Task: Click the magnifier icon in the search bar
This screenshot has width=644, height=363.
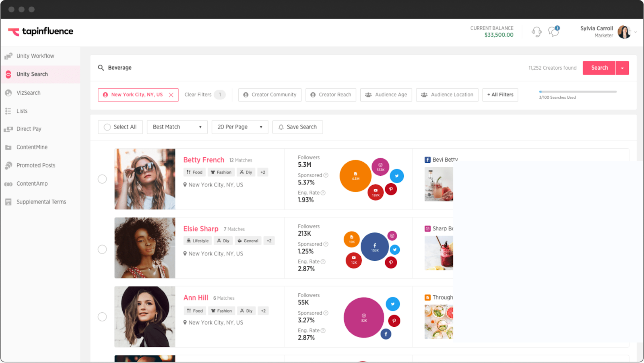Action: click(101, 68)
